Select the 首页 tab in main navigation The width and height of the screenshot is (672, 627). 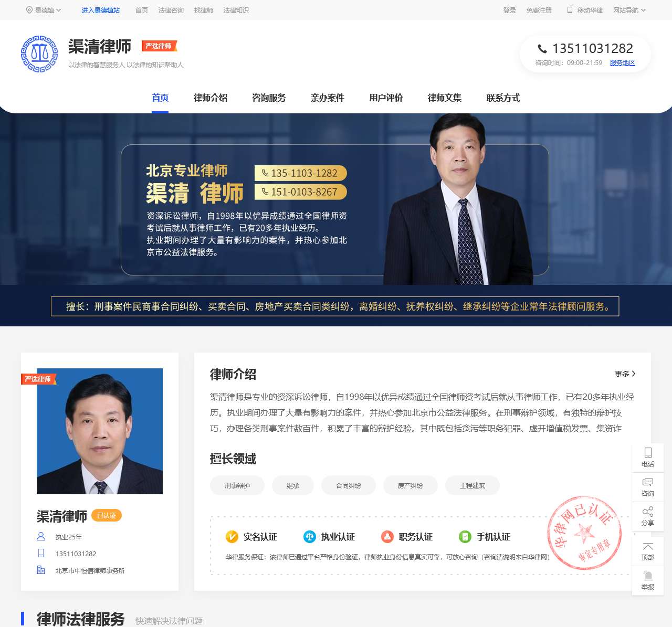(160, 98)
